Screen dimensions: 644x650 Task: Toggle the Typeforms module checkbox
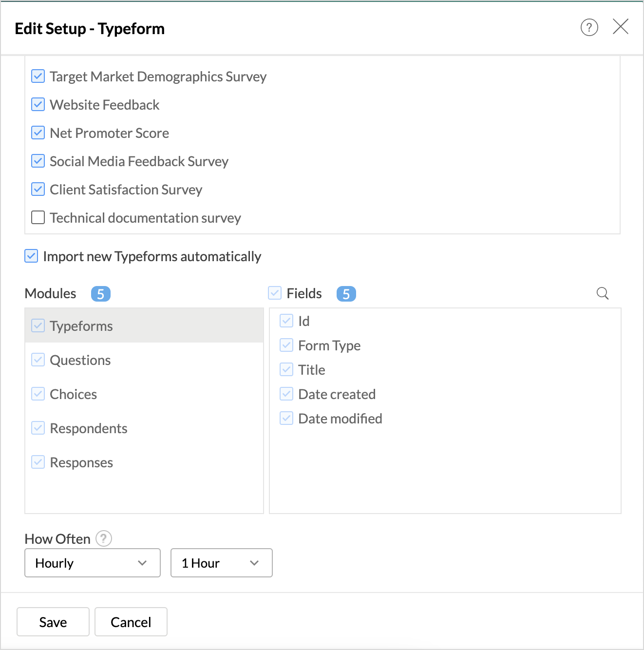pyautogui.click(x=38, y=325)
